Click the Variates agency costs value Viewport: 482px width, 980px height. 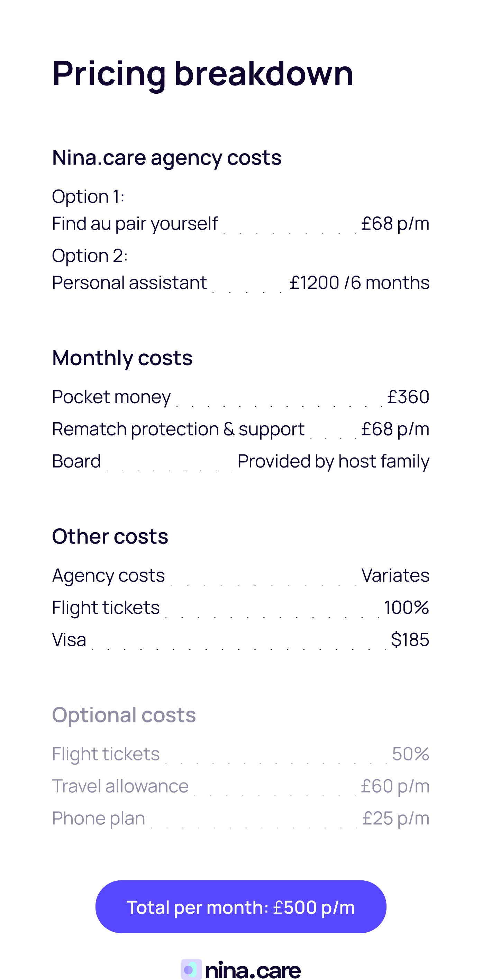pos(395,575)
